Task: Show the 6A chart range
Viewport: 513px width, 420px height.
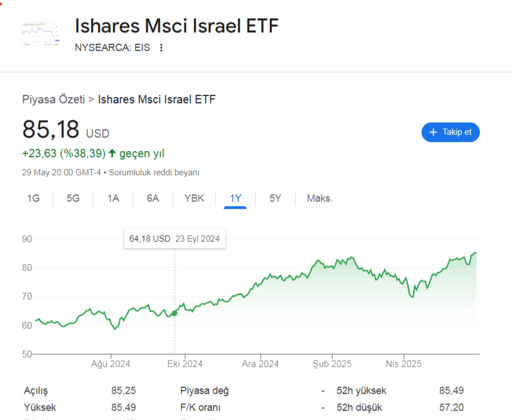Action: (x=153, y=198)
